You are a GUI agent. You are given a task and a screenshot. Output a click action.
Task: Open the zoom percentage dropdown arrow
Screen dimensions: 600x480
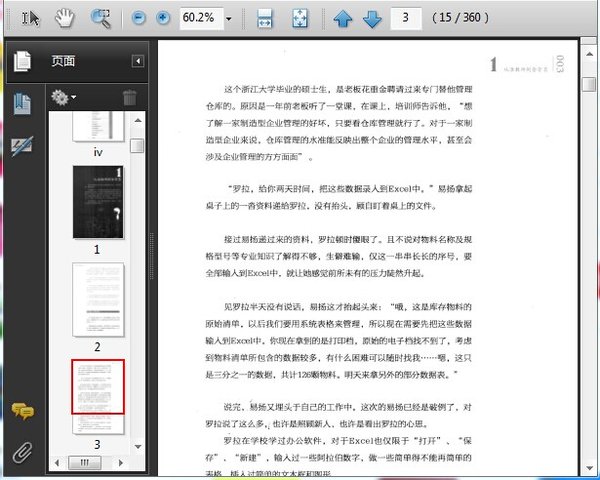pos(229,18)
